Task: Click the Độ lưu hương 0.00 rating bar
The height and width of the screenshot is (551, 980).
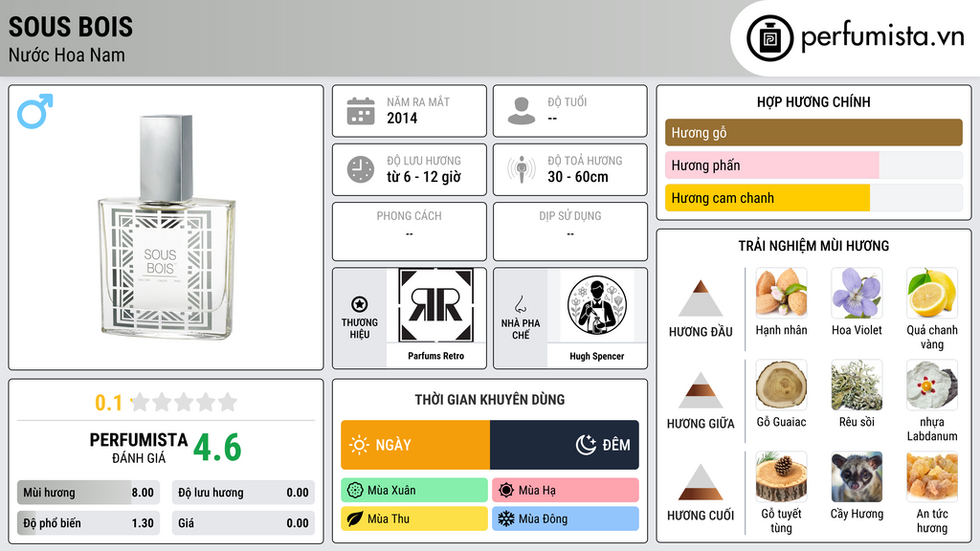Action: click(243, 493)
